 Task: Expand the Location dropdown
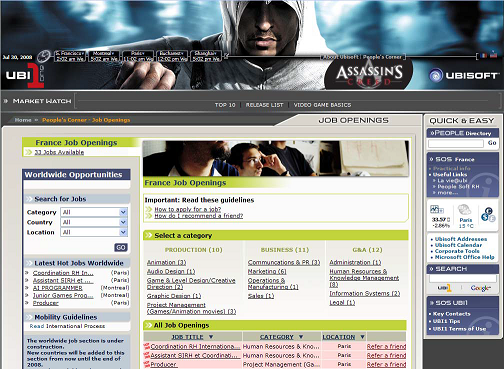[123, 232]
